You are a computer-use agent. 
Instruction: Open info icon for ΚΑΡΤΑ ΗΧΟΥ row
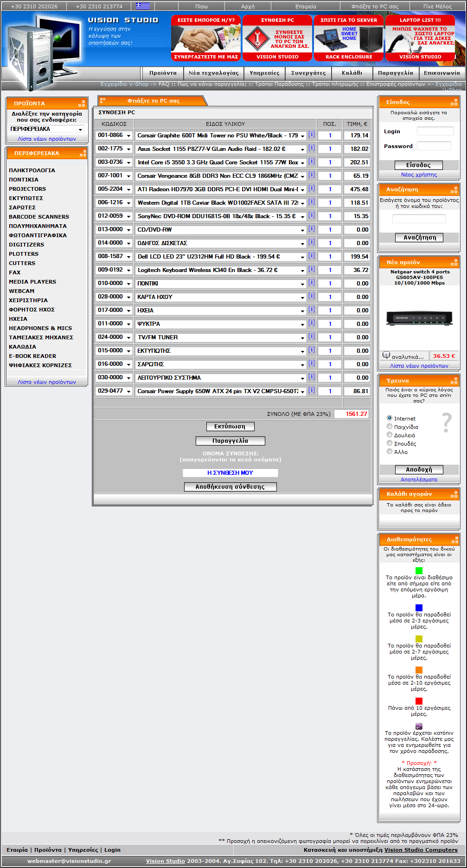pyautogui.click(x=311, y=296)
